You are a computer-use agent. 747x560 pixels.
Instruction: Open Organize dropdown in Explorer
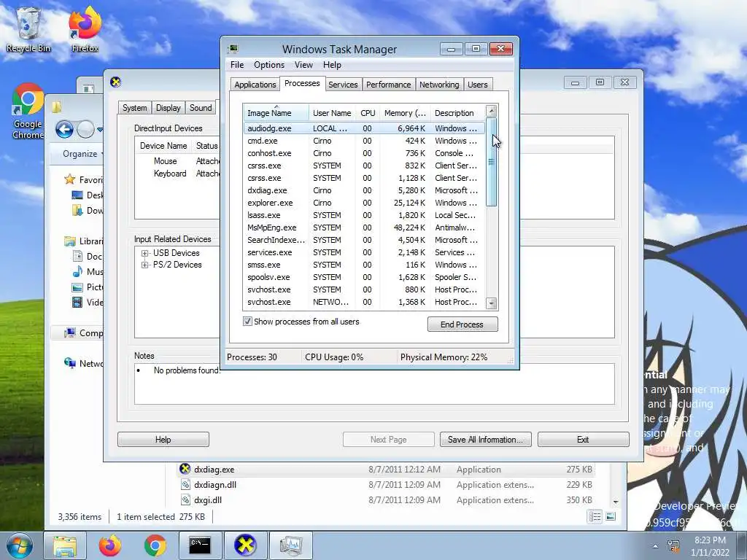pyautogui.click(x=82, y=154)
